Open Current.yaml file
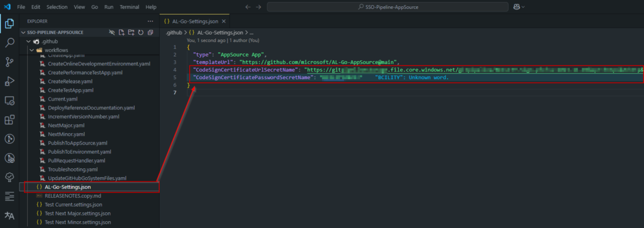 point(63,99)
